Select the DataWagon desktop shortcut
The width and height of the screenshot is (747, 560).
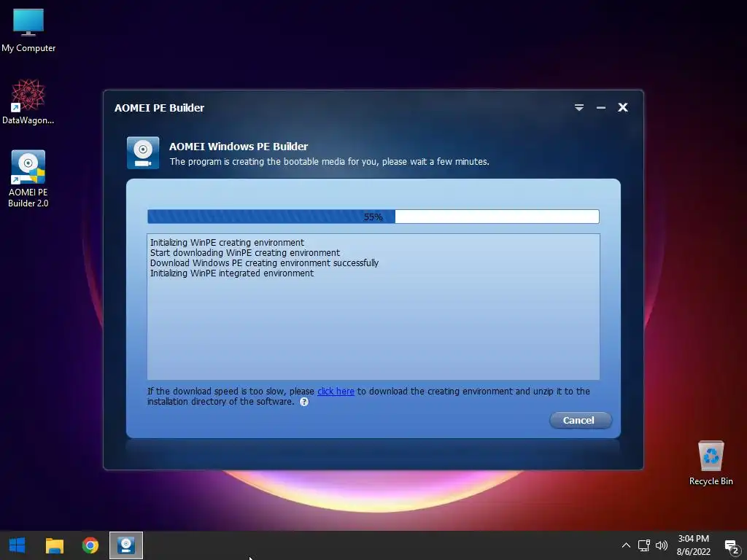[x=28, y=102]
